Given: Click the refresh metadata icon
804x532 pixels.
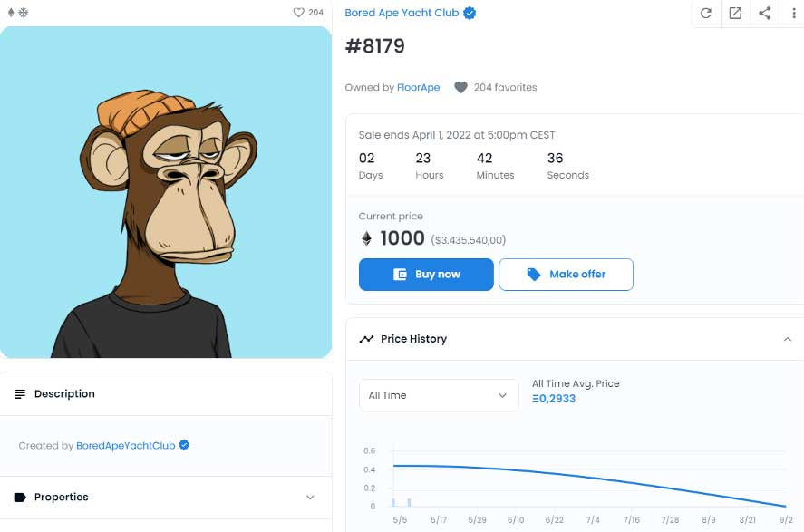Looking at the screenshot, I should pos(706,13).
